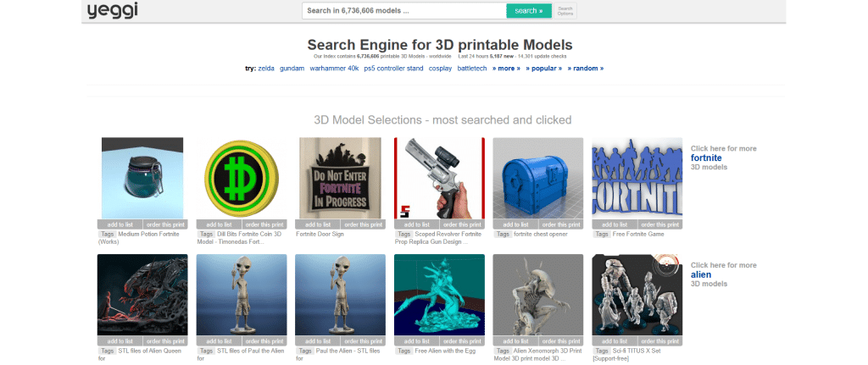
Task: Add fortnite chest opener to list
Action: 515,224
